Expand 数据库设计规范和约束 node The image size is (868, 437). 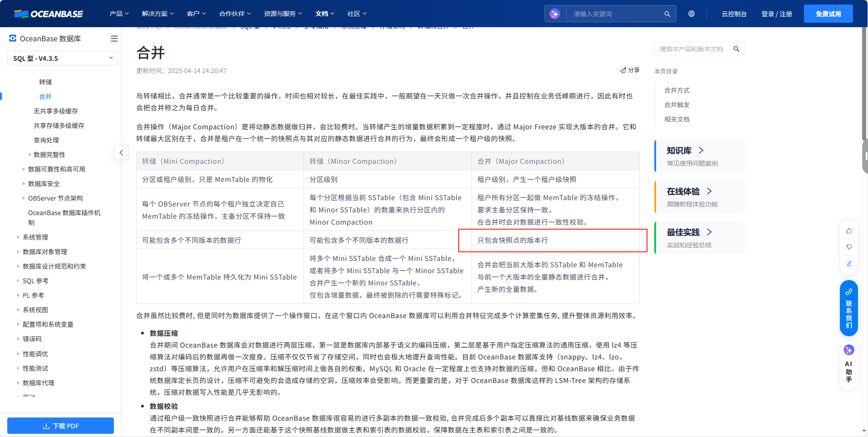click(x=18, y=266)
